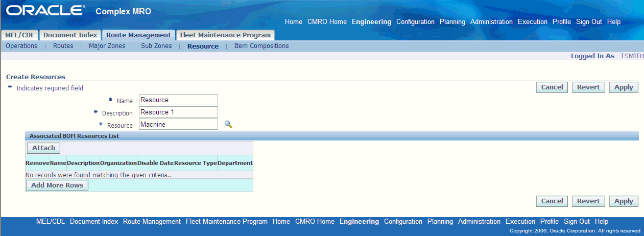Click the top Apply button
This screenshot has width=644, height=236.
(x=624, y=87)
